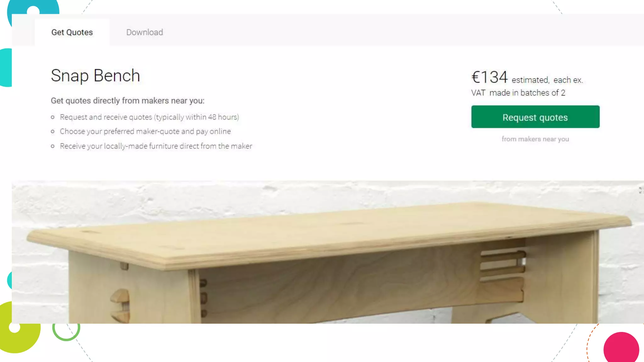Click the 'Request and receive quotes' bullet text
The width and height of the screenshot is (644, 362).
(149, 117)
